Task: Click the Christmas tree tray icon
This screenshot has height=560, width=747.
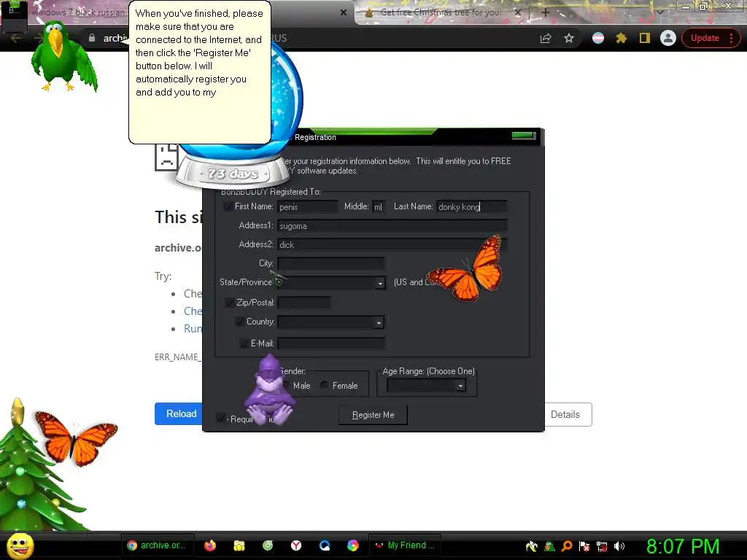Action: click(x=549, y=546)
